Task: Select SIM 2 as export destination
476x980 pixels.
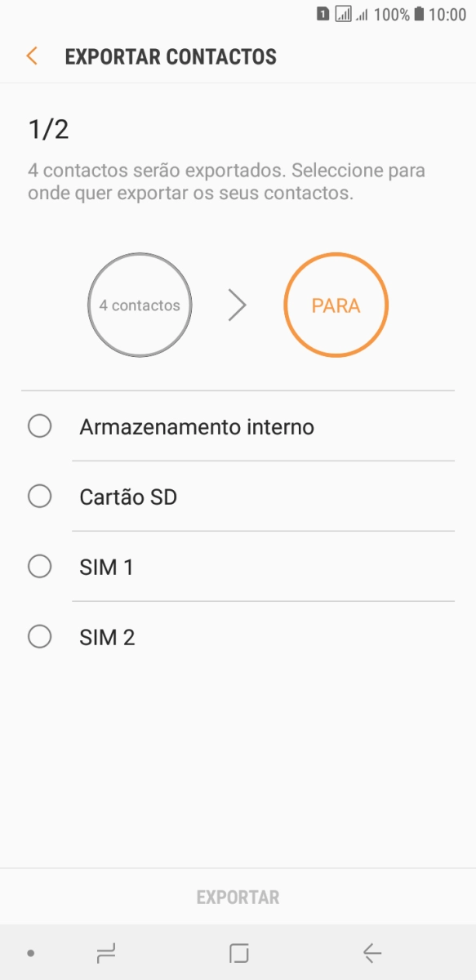Action: 38,636
